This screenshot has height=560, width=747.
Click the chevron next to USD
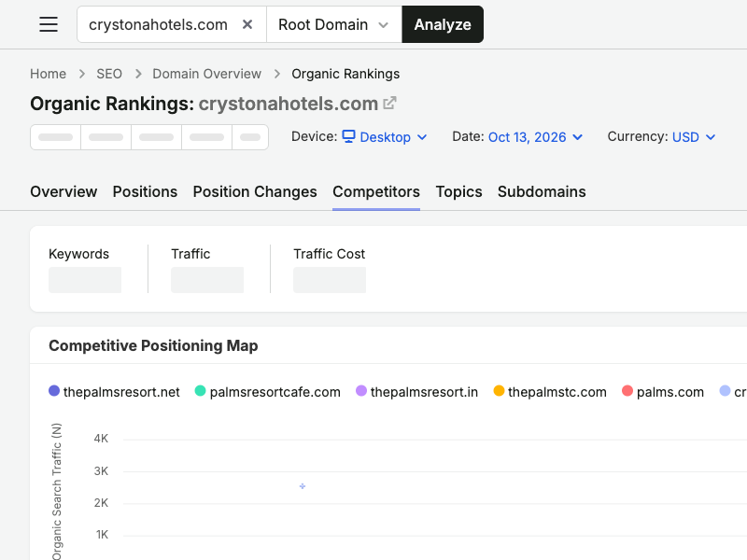pyautogui.click(x=711, y=137)
